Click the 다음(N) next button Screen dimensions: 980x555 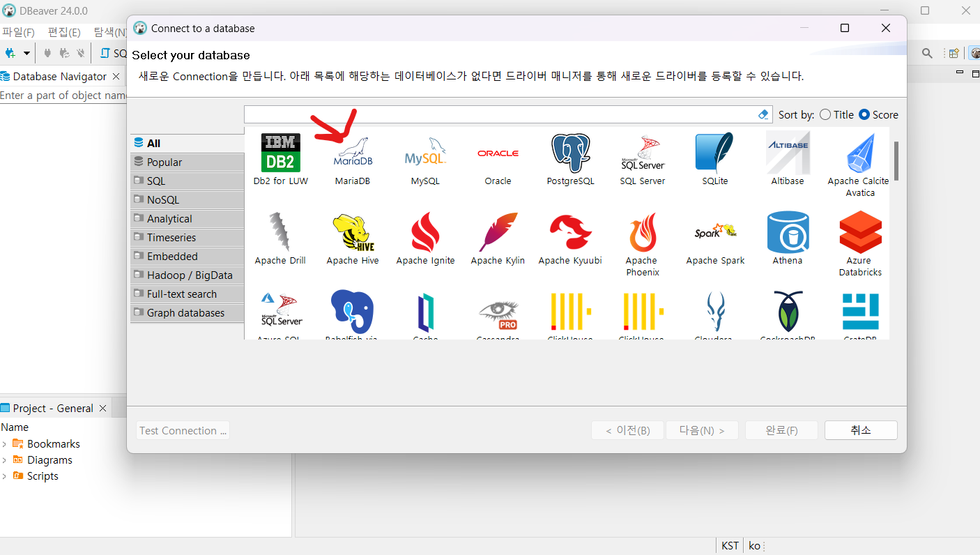point(702,430)
